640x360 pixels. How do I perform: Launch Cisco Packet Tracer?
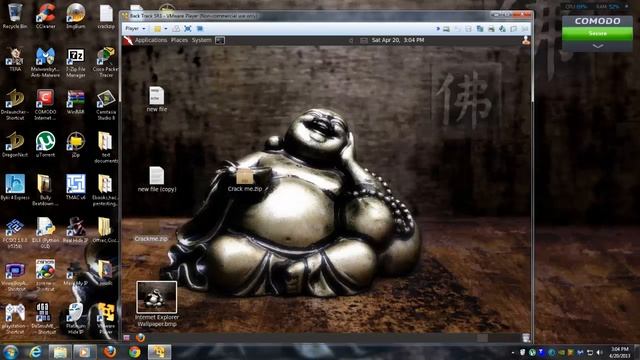pos(106,62)
